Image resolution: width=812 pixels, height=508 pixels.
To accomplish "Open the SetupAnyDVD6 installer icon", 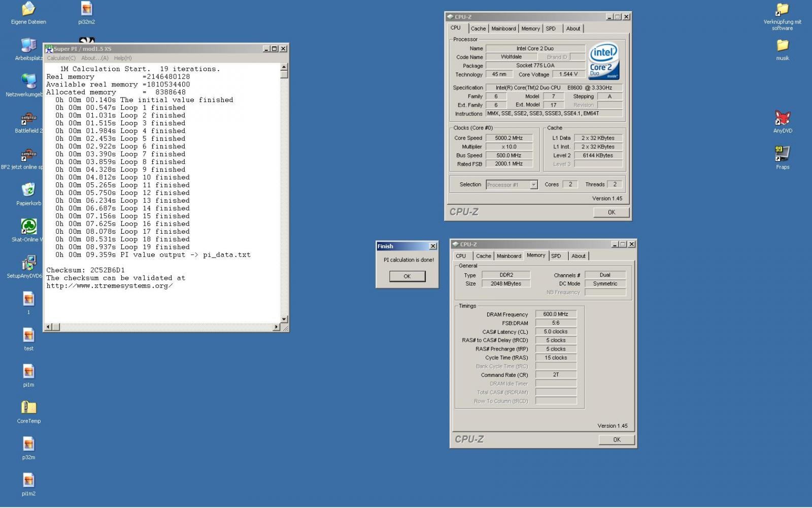I will 28,263.
